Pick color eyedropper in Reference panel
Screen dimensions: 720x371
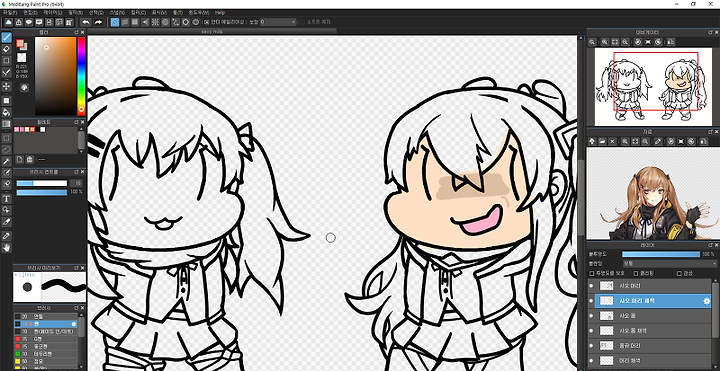(x=658, y=141)
